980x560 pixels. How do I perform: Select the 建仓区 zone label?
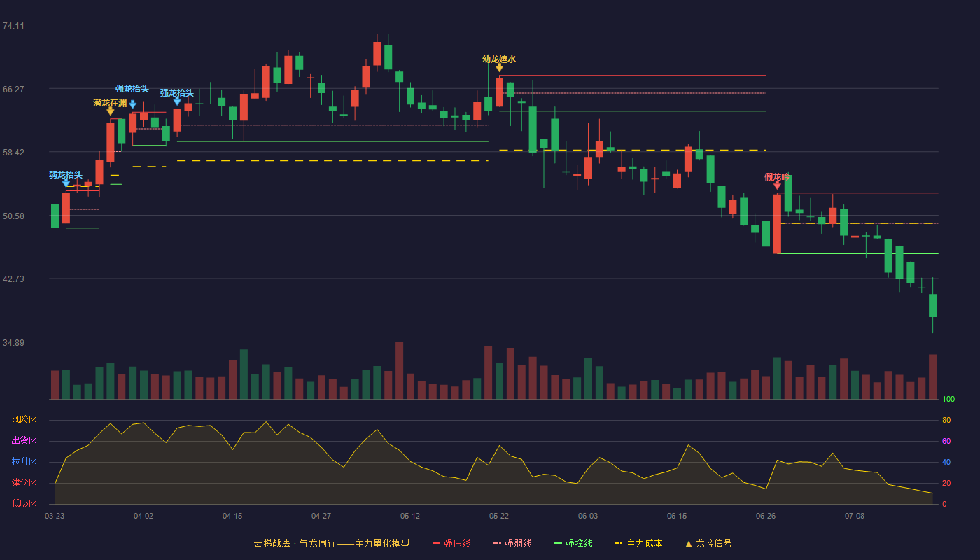click(24, 483)
